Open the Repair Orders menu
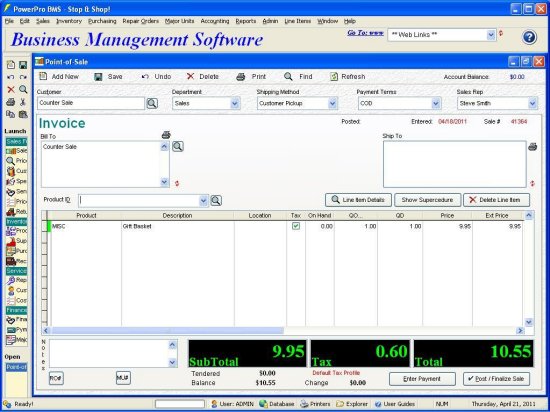 pyautogui.click(x=141, y=21)
